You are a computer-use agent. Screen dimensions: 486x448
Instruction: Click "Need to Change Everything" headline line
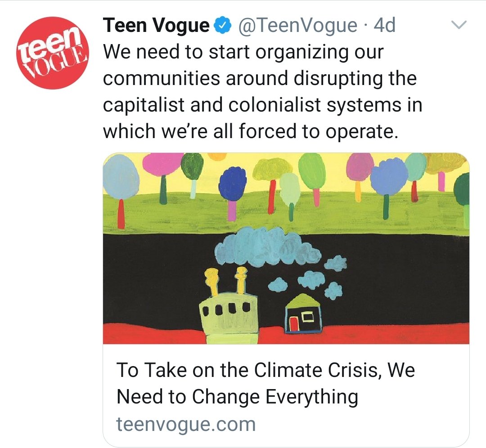point(237,397)
